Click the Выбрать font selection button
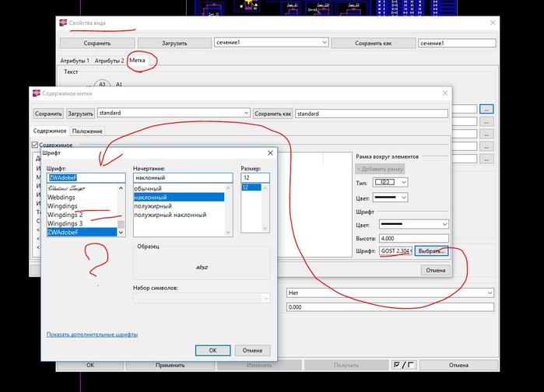This screenshot has width=544, height=392. tap(430, 252)
